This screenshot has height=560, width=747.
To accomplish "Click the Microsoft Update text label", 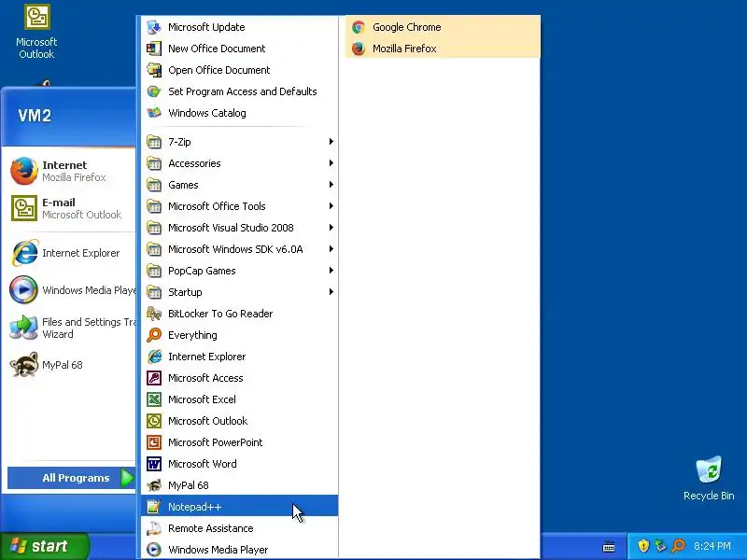I will point(206,27).
